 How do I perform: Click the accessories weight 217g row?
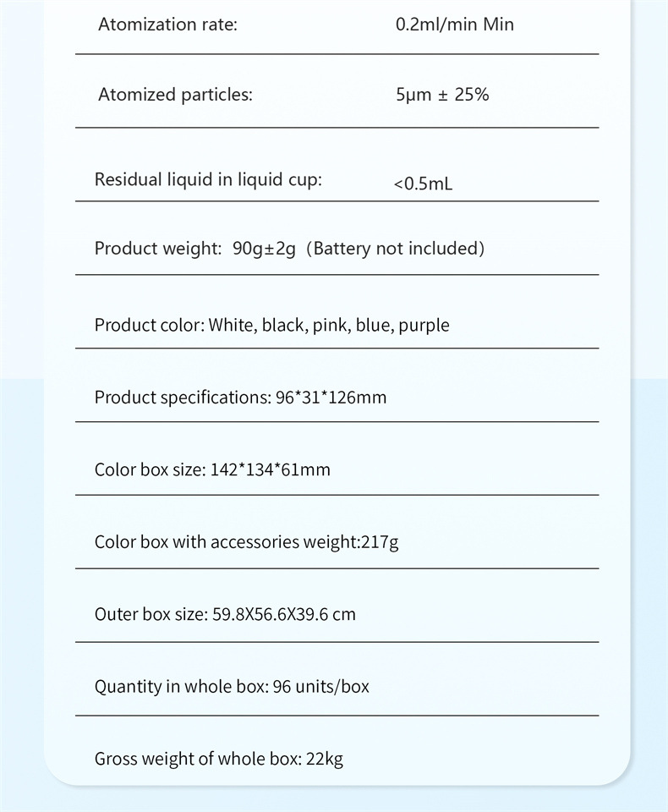246,542
